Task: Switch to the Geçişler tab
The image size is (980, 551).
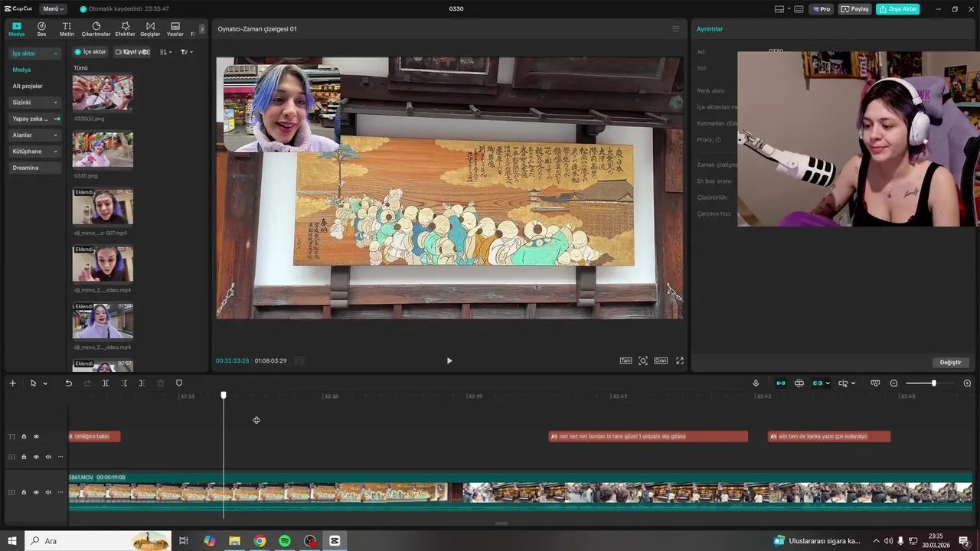Action: [x=150, y=29]
